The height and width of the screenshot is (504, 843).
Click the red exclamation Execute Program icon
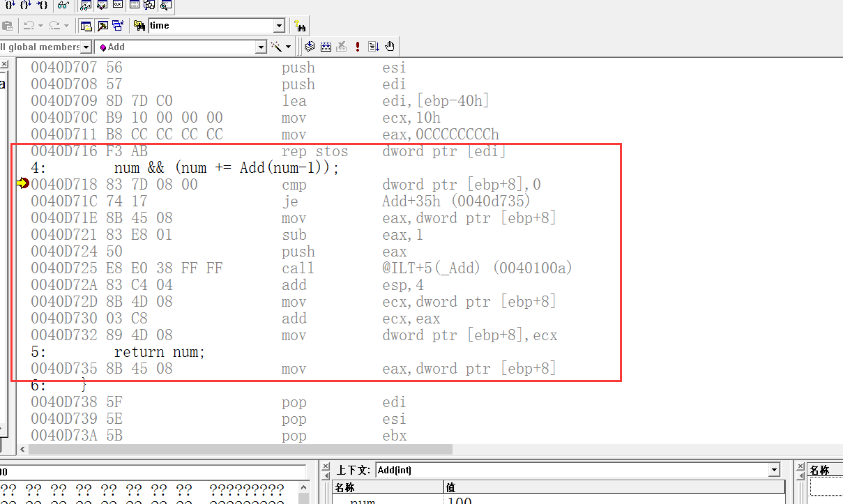358,47
